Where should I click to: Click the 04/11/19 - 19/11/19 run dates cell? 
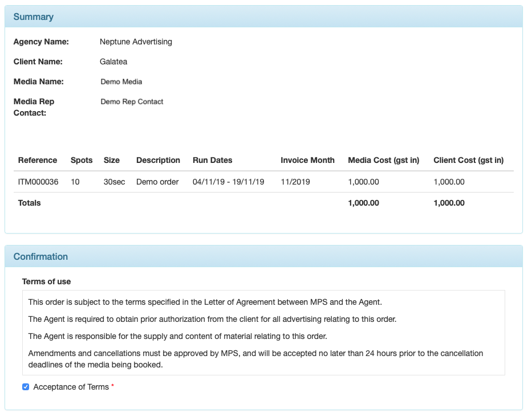pyautogui.click(x=228, y=182)
